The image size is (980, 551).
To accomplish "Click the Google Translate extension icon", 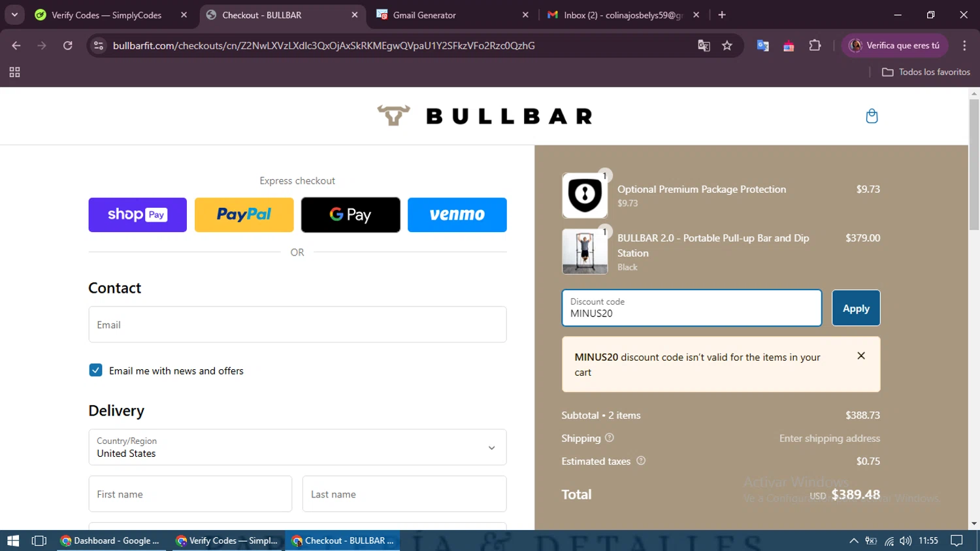I will point(762,46).
